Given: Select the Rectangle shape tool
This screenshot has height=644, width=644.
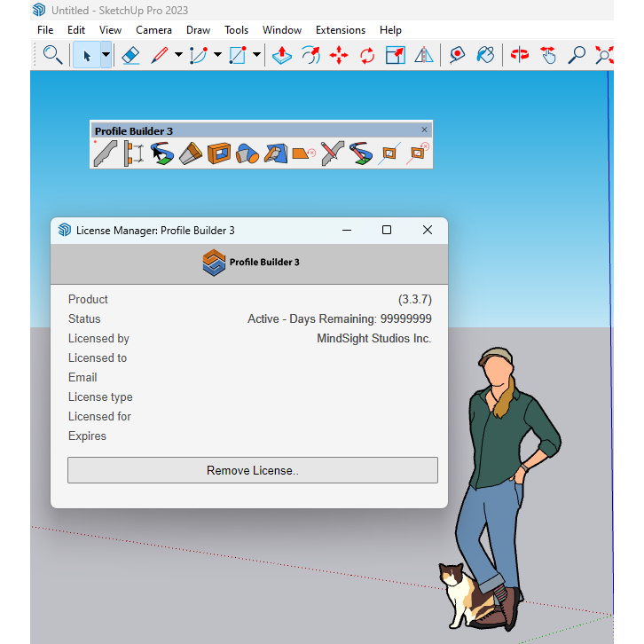Looking at the screenshot, I should pyautogui.click(x=238, y=55).
